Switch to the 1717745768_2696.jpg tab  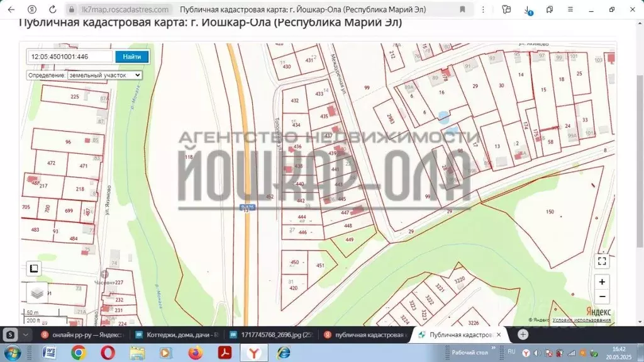click(272, 335)
